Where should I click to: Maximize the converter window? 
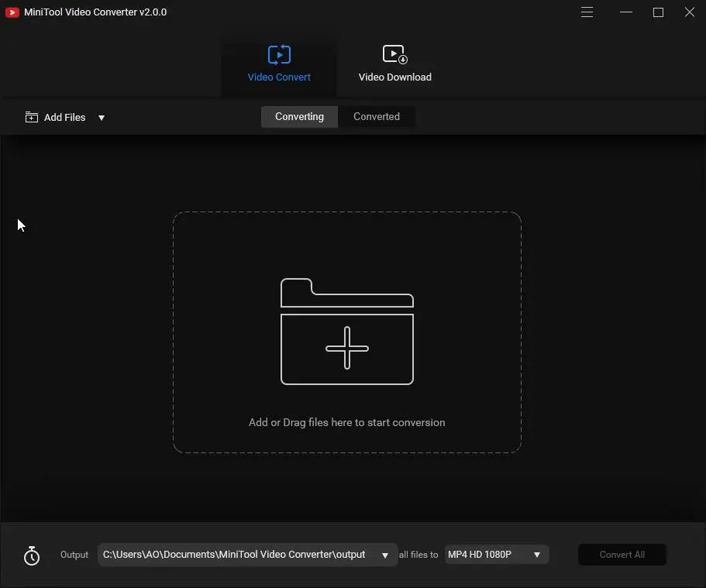tap(658, 12)
